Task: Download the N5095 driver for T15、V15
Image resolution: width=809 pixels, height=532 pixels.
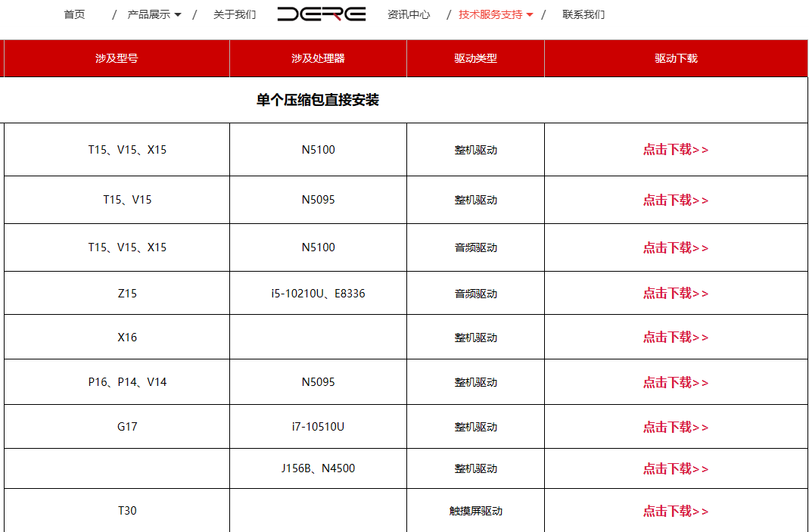Action: point(675,199)
